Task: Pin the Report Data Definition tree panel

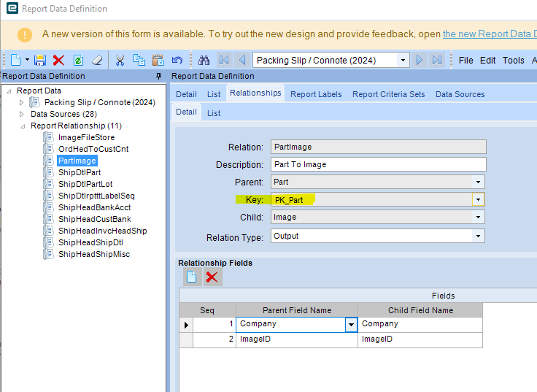Action: pyautogui.click(x=159, y=77)
